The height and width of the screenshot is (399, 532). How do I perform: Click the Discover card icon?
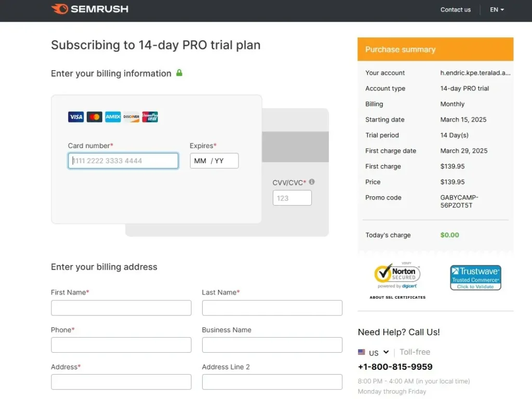(131, 117)
